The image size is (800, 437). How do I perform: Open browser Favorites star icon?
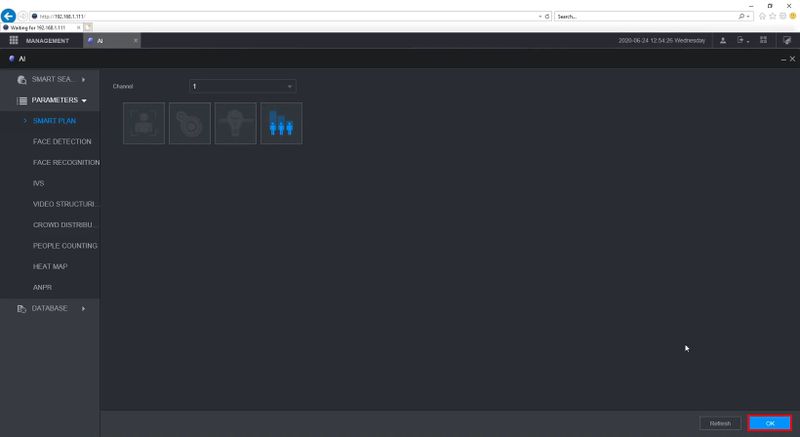coord(772,16)
